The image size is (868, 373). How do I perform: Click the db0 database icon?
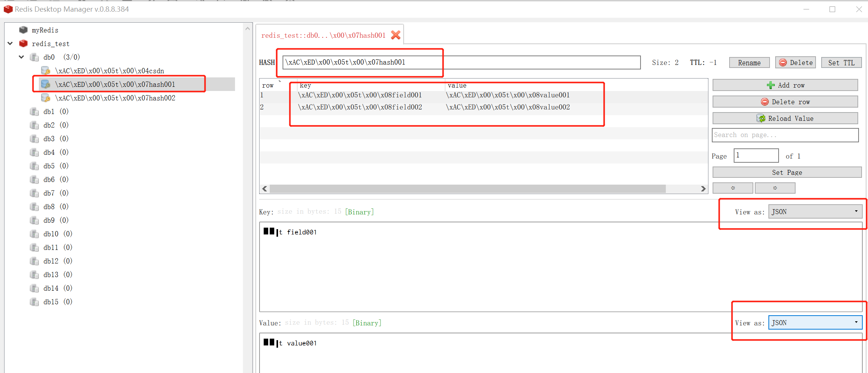(34, 57)
